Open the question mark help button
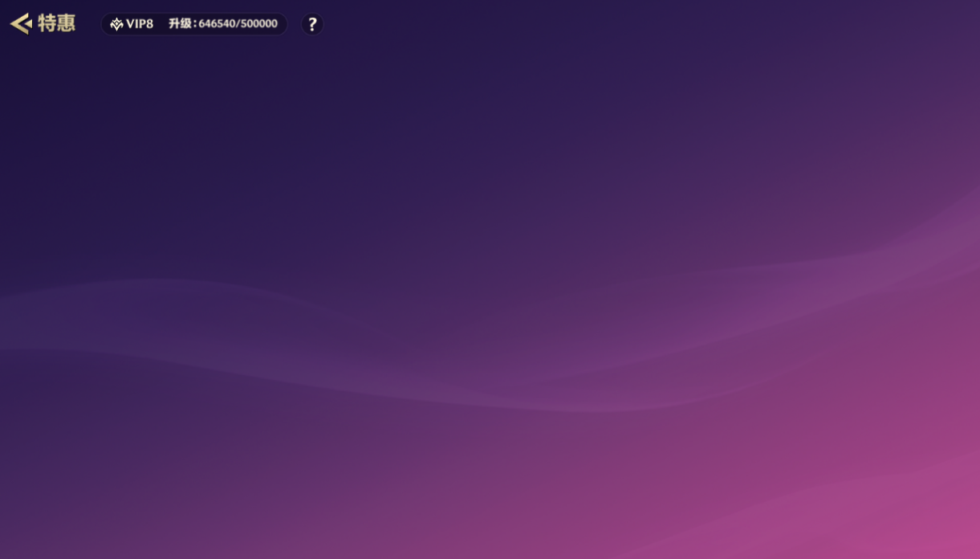The height and width of the screenshot is (559, 980). (x=312, y=24)
